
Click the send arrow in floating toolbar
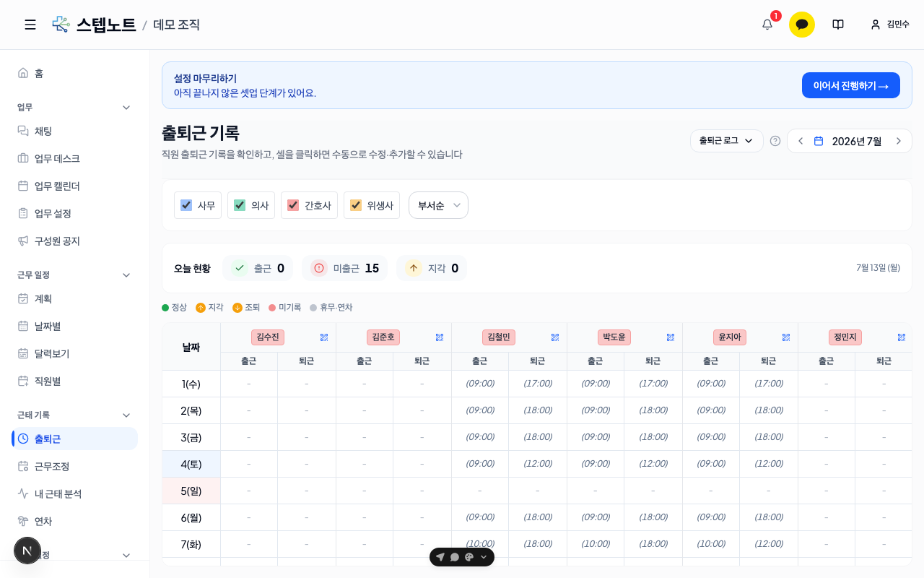(440, 557)
